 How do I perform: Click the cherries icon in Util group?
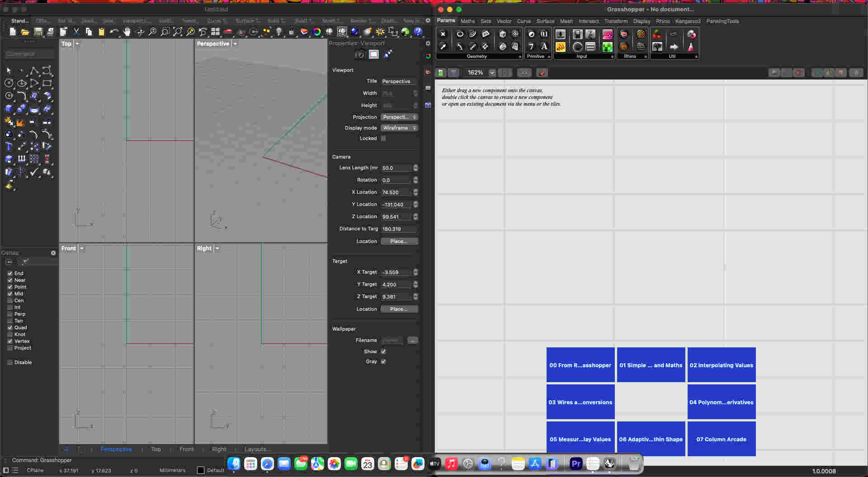(x=657, y=34)
